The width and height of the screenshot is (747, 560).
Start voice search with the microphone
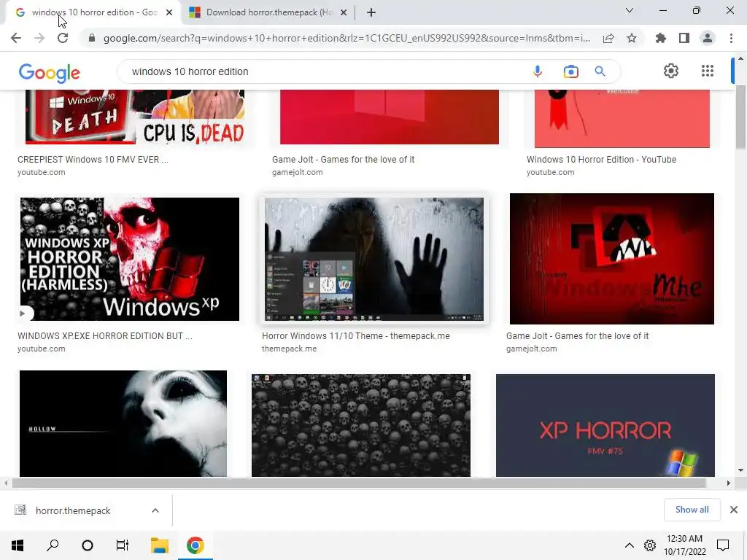click(x=538, y=71)
